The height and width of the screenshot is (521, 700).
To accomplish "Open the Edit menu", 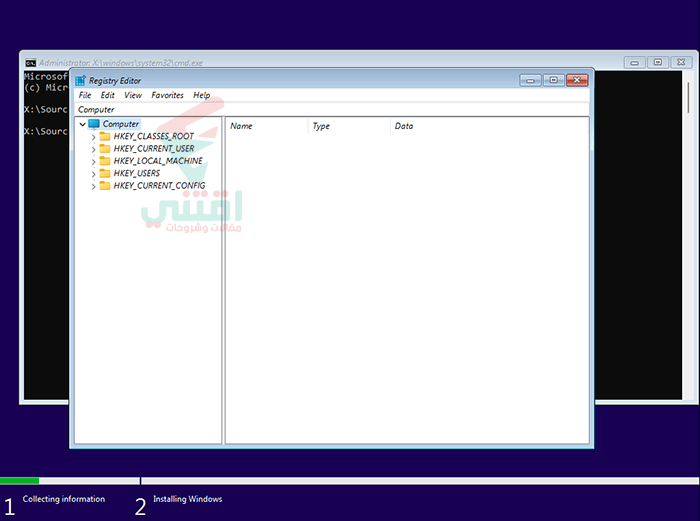I will [108, 95].
